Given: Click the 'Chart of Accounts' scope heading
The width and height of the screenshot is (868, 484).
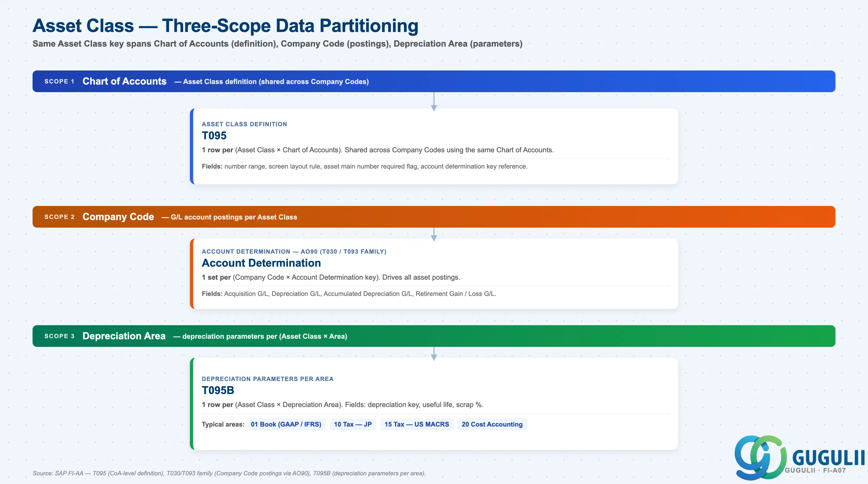Looking at the screenshot, I should pos(124,81).
